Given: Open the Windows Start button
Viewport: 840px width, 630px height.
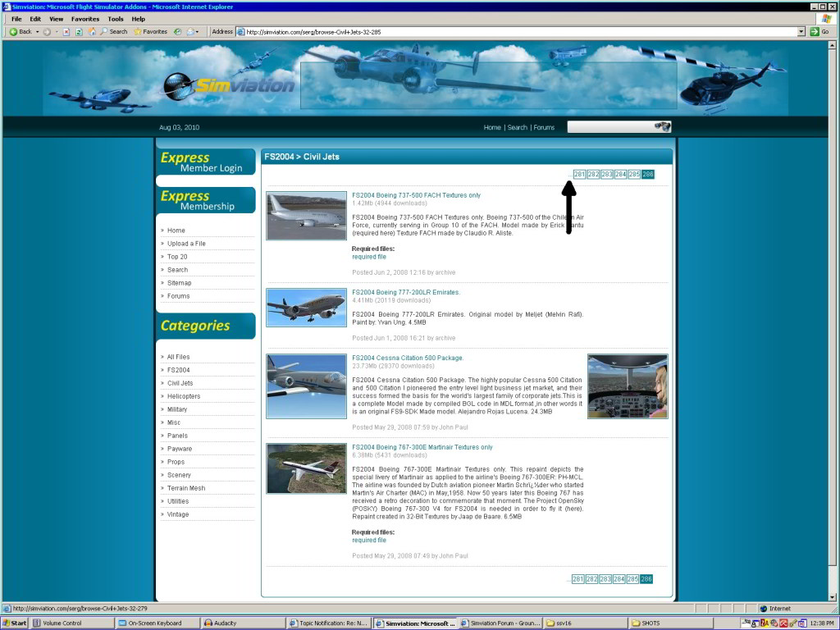Looking at the screenshot, I should (15, 623).
